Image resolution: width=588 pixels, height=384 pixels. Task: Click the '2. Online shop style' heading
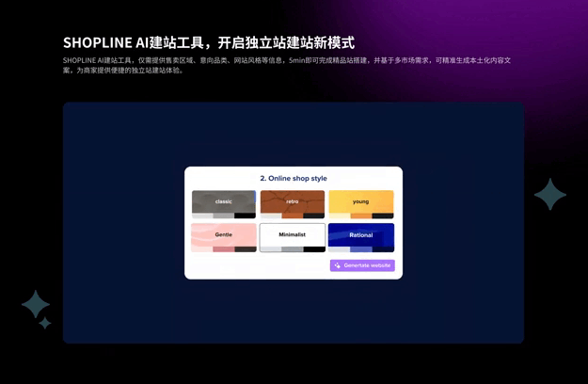(294, 179)
